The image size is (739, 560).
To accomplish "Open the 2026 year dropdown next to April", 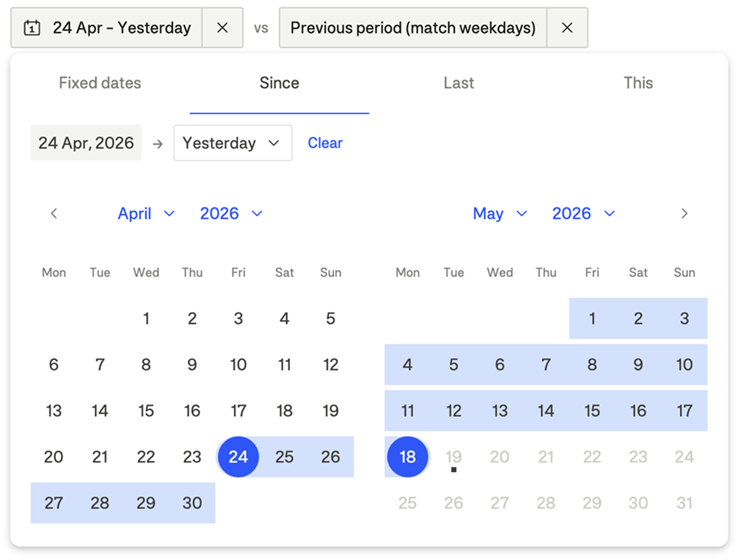I will coord(231,213).
